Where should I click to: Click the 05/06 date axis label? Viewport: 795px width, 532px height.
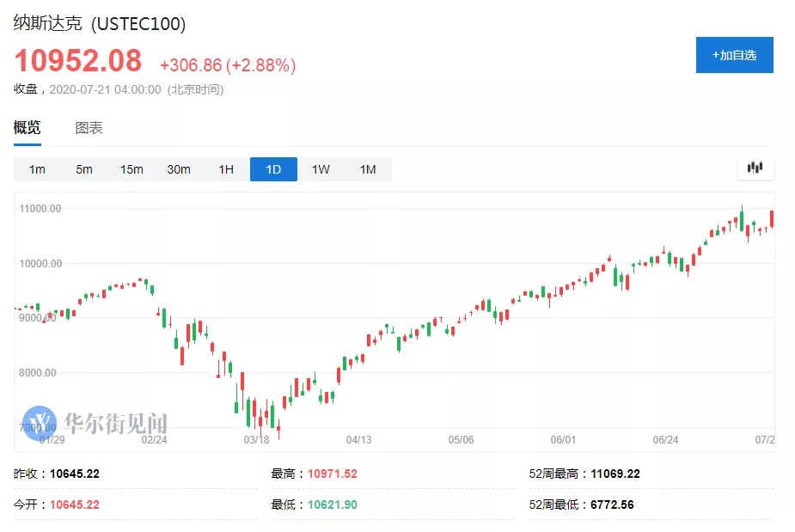[461, 440]
